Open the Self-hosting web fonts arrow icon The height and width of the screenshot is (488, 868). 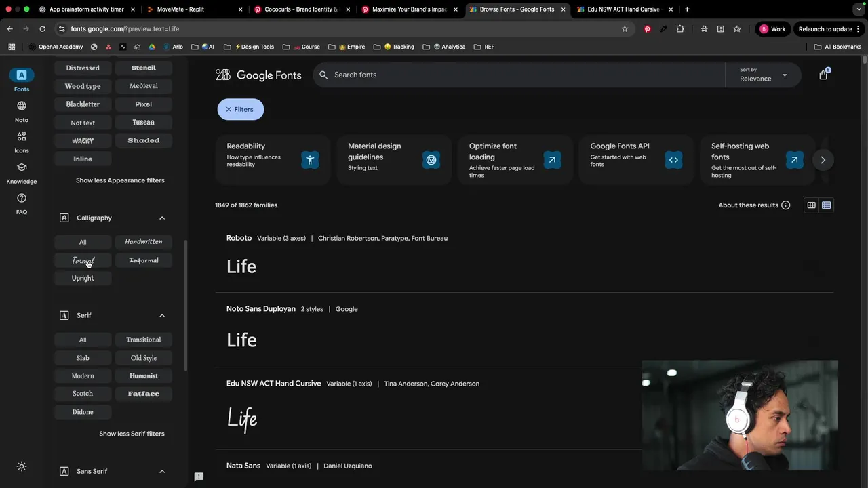[794, 160]
